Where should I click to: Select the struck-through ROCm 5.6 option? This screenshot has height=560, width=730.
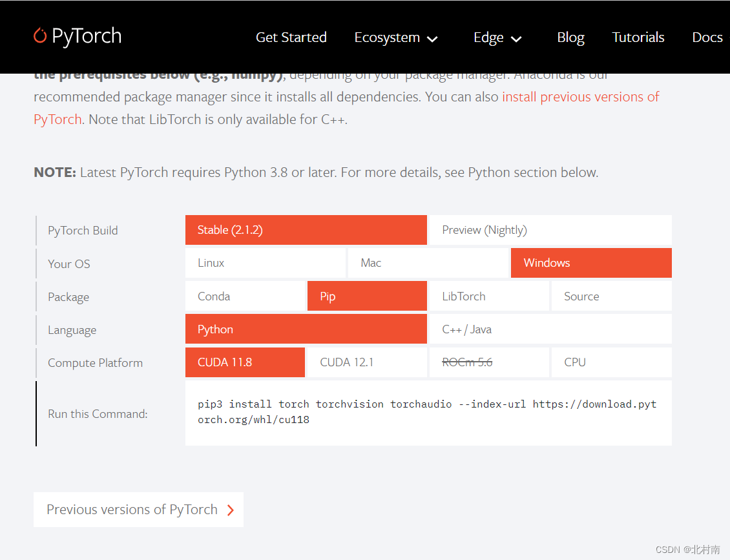[489, 362]
